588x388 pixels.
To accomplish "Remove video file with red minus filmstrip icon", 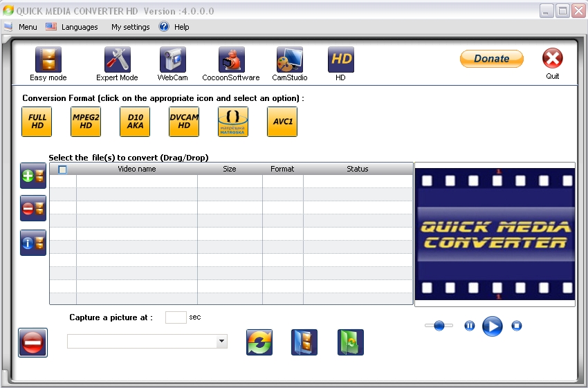I will pos(33,208).
